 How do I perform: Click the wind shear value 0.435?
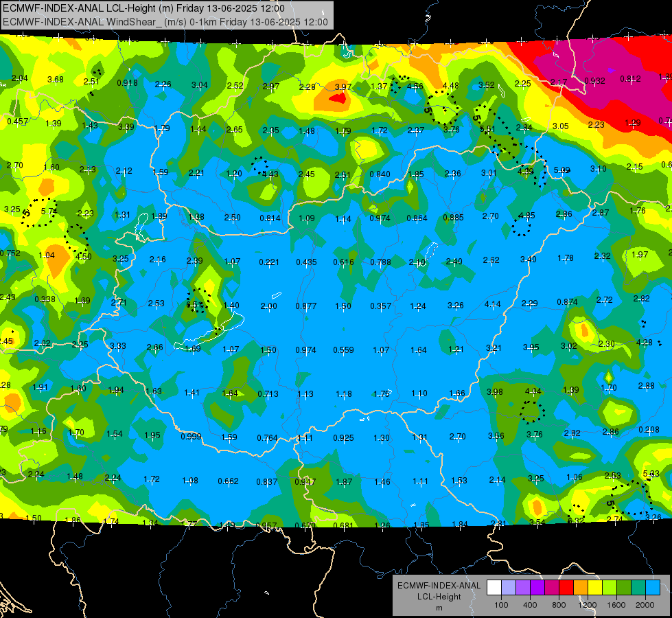306,262
